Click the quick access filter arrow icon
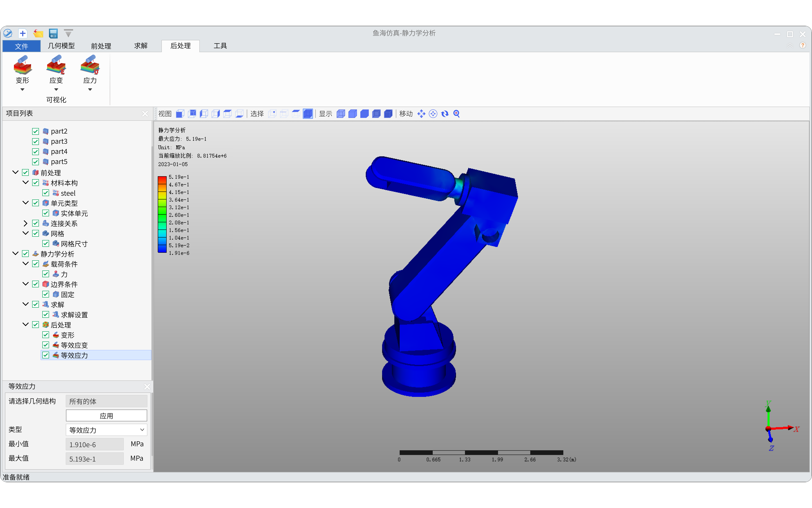The image size is (812, 508). pyautogui.click(x=68, y=33)
